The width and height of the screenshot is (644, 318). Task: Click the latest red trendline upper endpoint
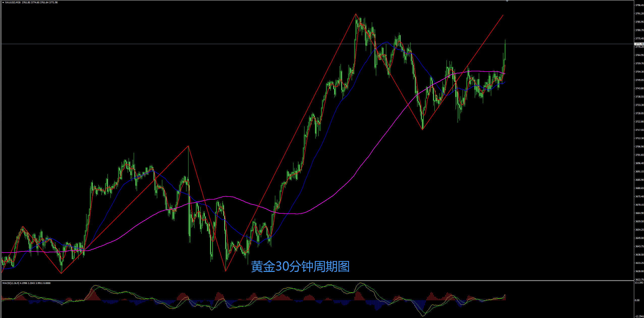tap(503, 15)
